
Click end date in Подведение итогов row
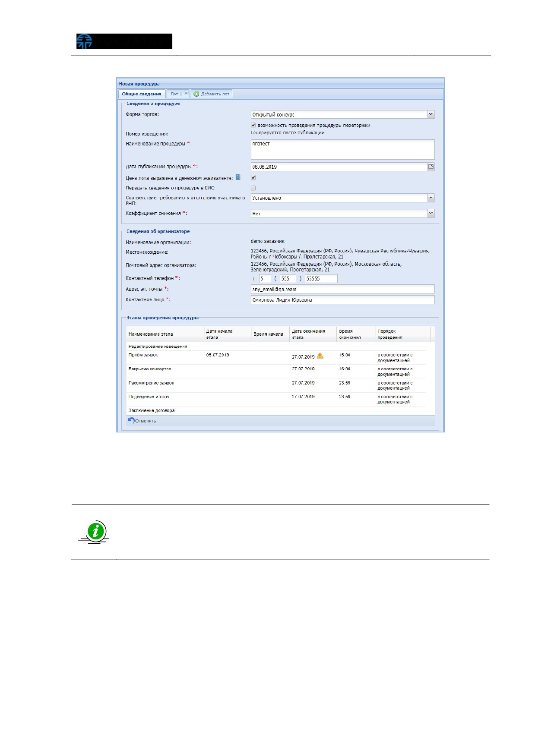pos(303,397)
